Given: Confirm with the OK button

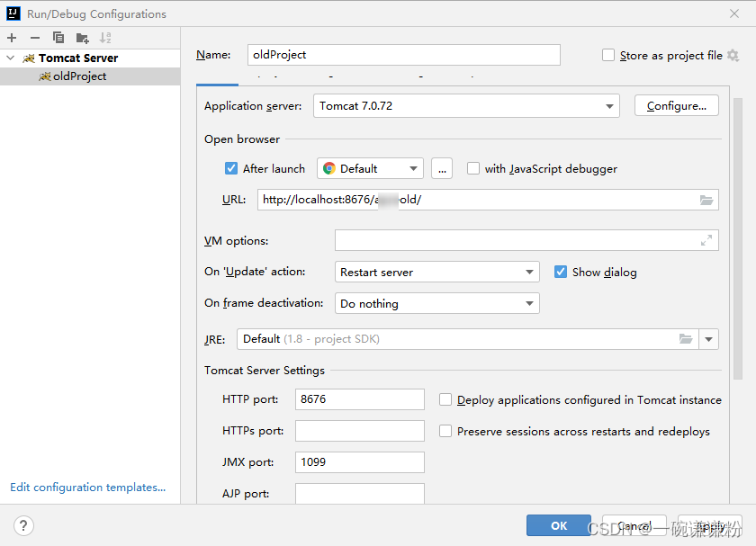Looking at the screenshot, I should 558,525.
